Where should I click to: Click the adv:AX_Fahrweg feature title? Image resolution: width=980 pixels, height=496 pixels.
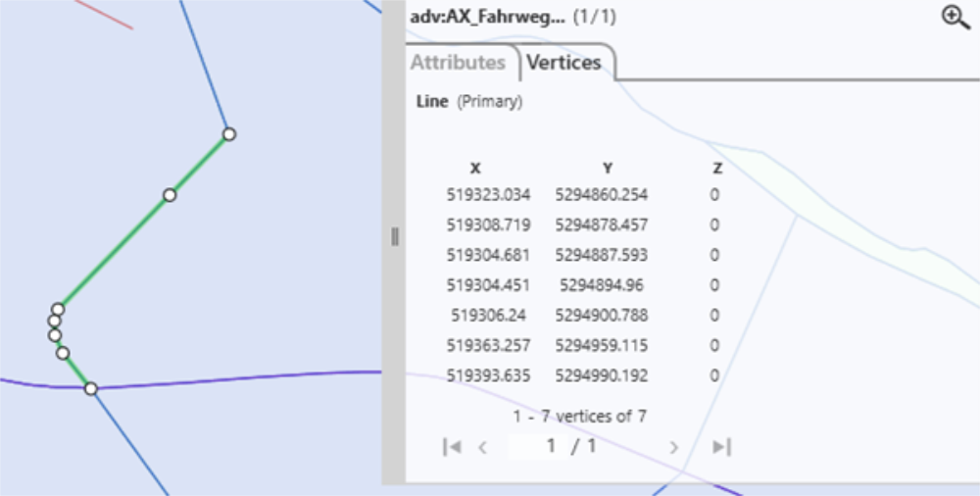click(x=487, y=18)
